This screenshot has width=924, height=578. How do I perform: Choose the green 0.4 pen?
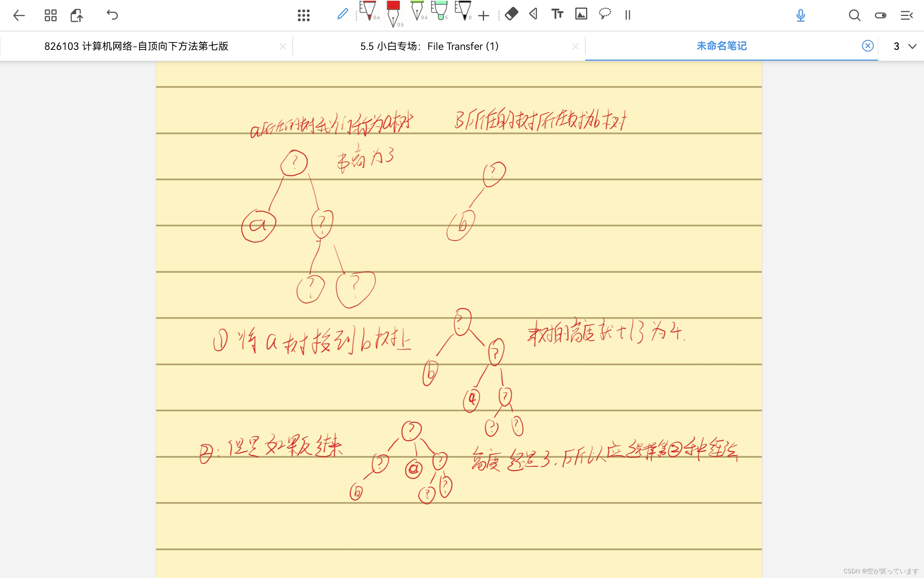[x=418, y=11]
